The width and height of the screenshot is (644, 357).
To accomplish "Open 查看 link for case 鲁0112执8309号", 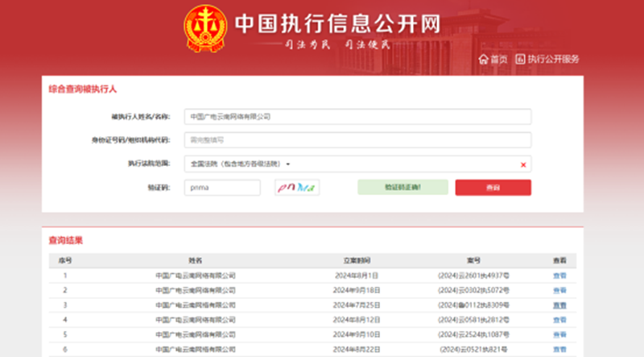I will [x=559, y=305].
